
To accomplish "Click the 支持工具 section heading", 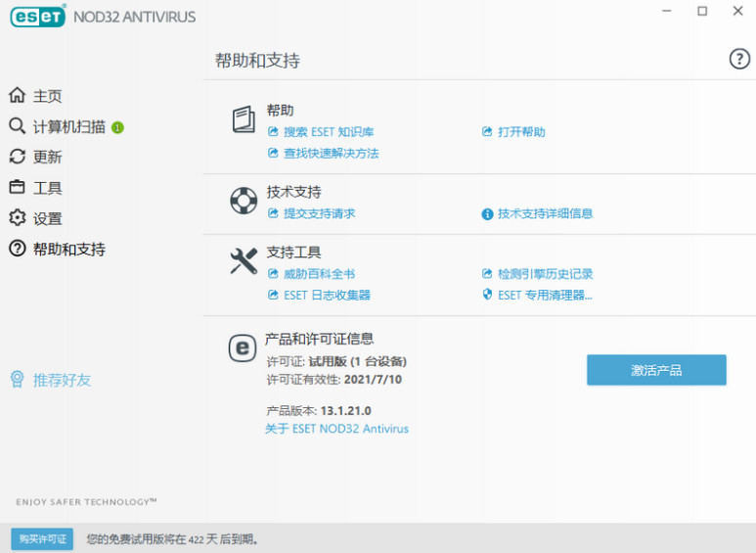I will point(293,252).
